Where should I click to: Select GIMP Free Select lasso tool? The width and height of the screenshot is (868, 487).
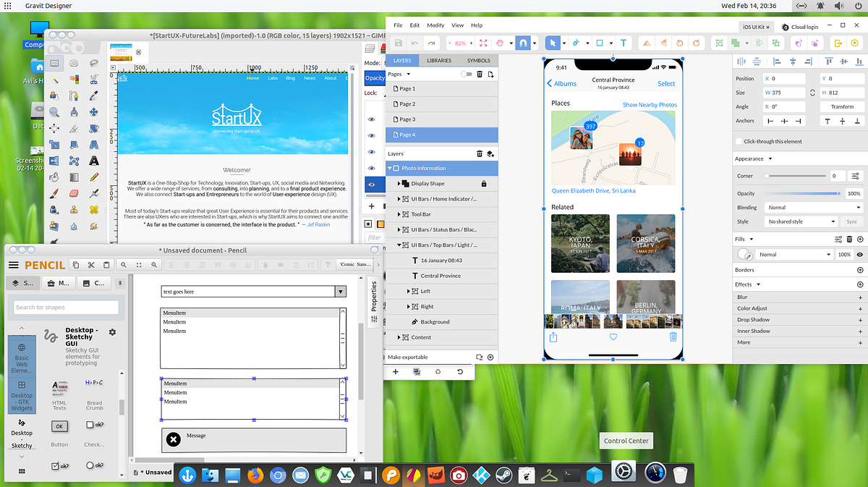[94, 64]
